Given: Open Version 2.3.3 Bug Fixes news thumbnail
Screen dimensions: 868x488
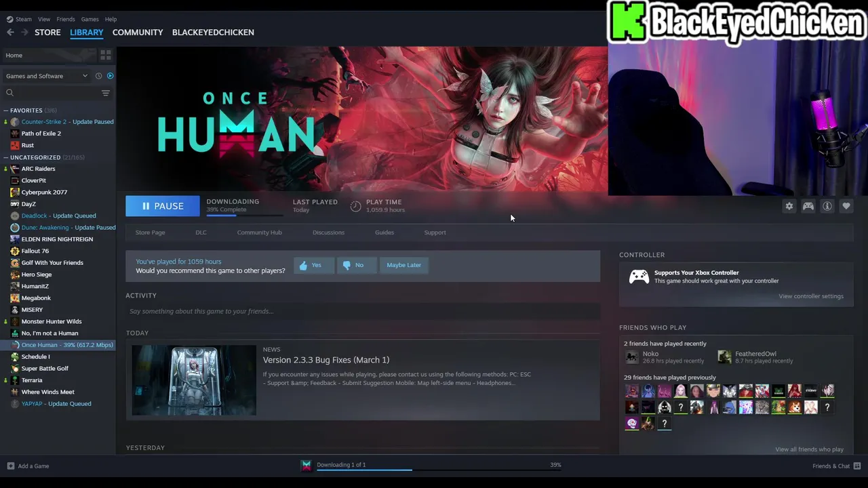Looking at the screenshot, I should pos(194,380).
